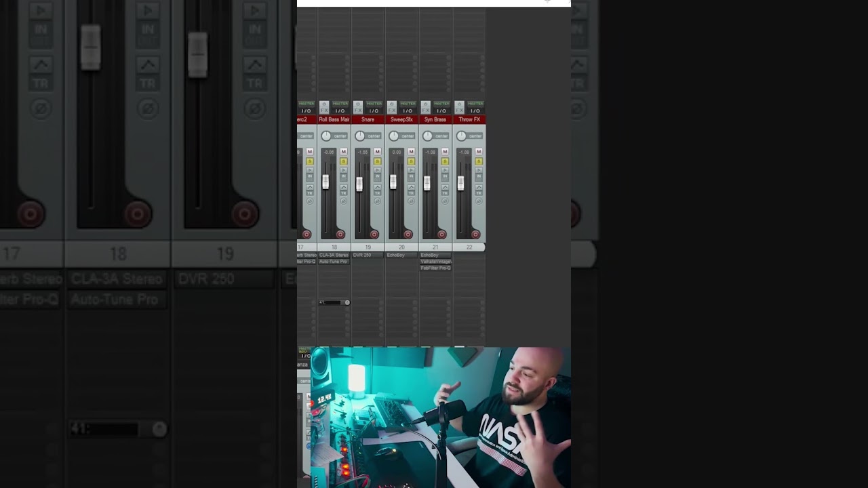This screenshot has width=868, height=488.
Task: Open I/O routing for SweepSfx
Action: (x=408, y=110)
